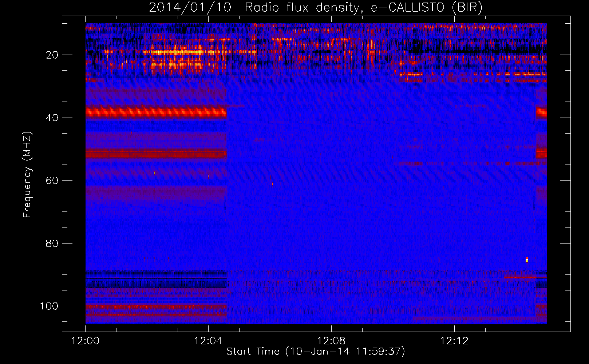Viewport: 589px width, 364px height.
Task: Click the 'Frequency (MHZ)' axis label
Action: click(x=27, y=175)
